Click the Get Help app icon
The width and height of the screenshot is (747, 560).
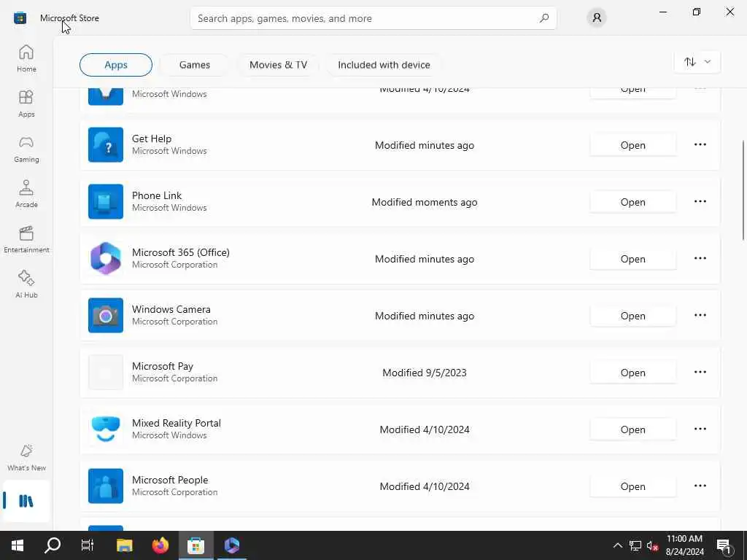(106, 145)
